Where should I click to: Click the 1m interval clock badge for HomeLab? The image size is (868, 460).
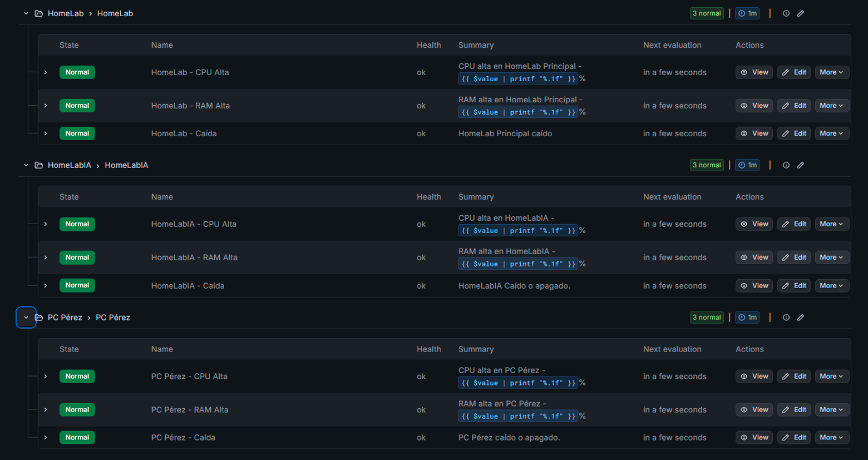747,13
